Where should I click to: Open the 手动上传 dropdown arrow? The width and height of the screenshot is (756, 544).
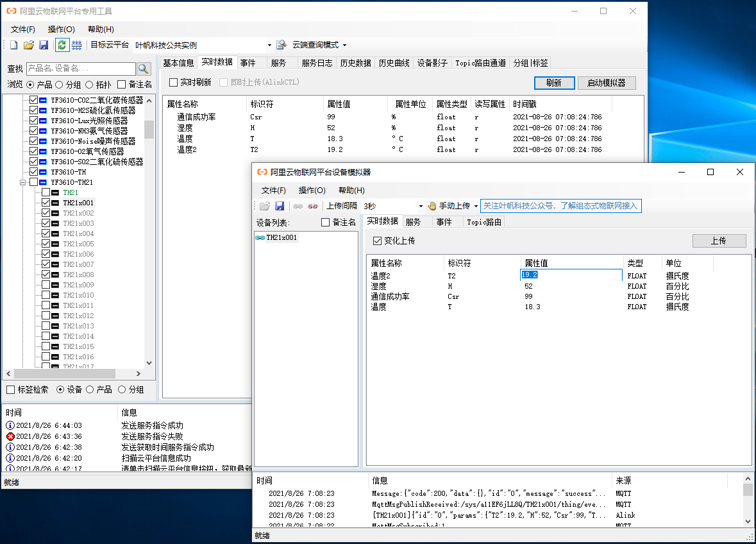tap(476, 206)
